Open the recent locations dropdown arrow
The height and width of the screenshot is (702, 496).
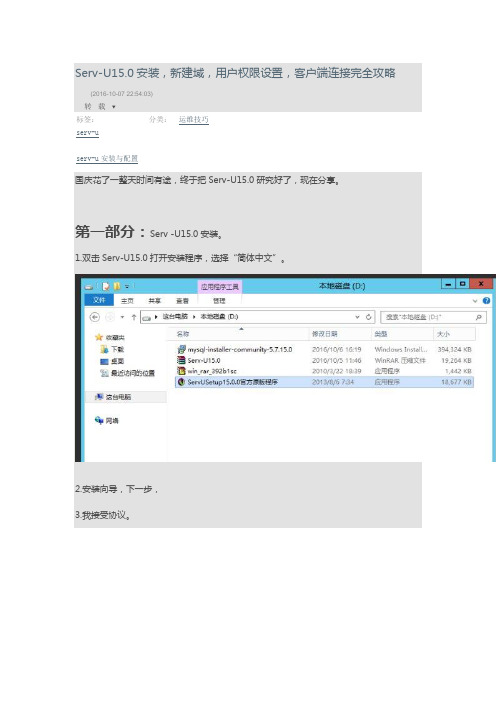point(122,317)
